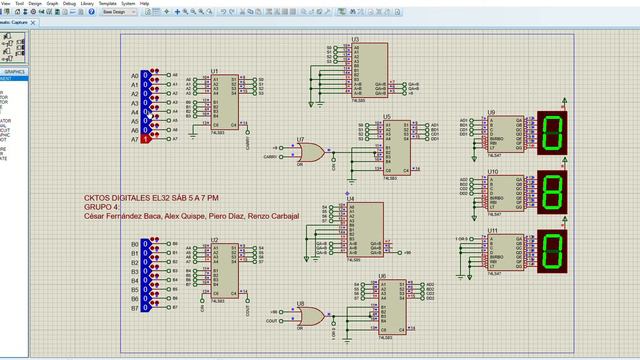Select the middle seven-segment display showing 8
Screen dimensions: 640x360
pyautogui.click(x=552, y=192)
